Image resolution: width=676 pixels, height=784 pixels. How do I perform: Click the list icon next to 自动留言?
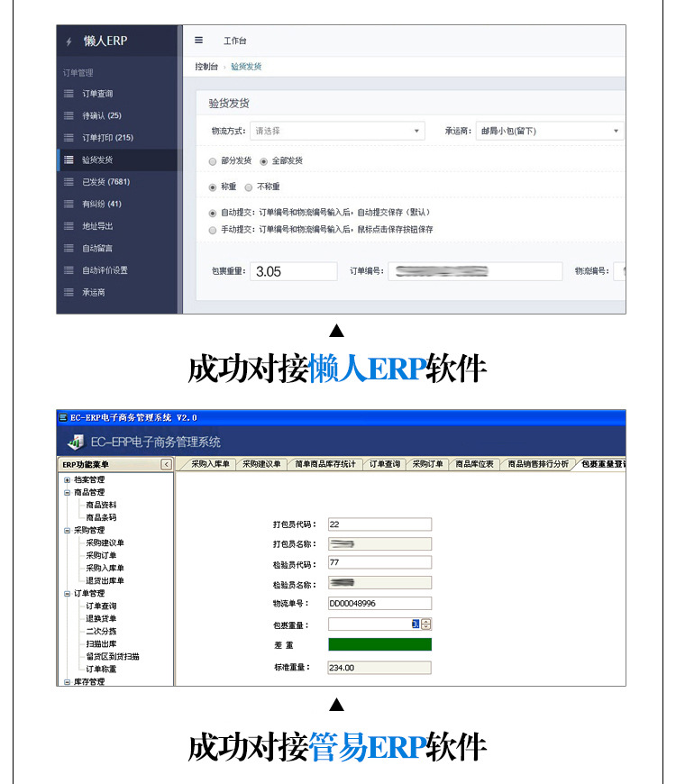pyautogui.click(x=69, y=248)
